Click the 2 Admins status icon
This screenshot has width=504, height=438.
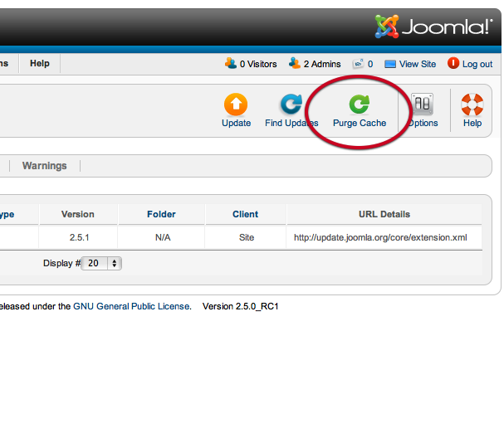tap(295, 63)
